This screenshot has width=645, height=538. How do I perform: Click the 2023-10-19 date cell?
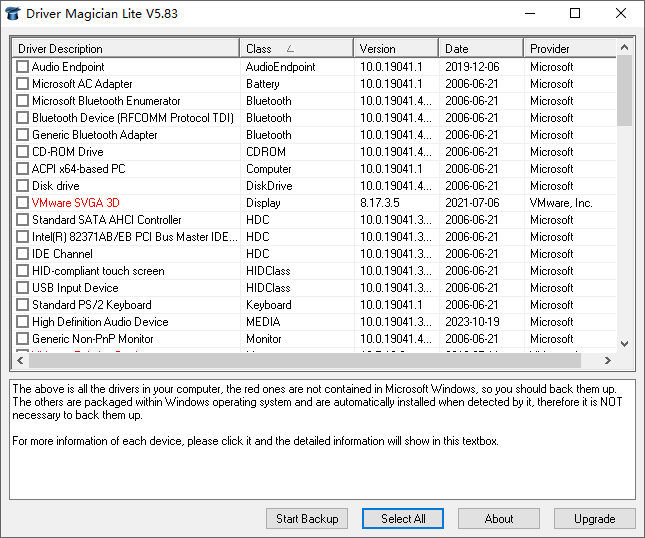point(472,322)
